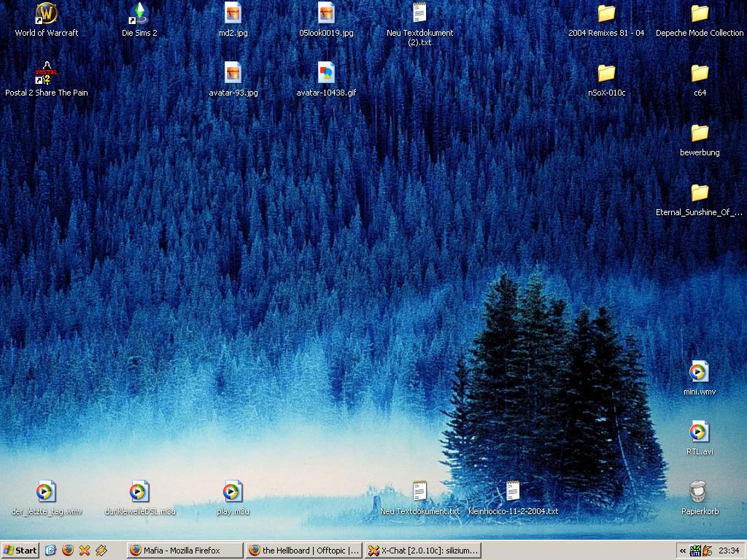Click the Winamp lightning bolt quick launch icon
This screenshot has width=747, height=560.
(x=101, y=551)
